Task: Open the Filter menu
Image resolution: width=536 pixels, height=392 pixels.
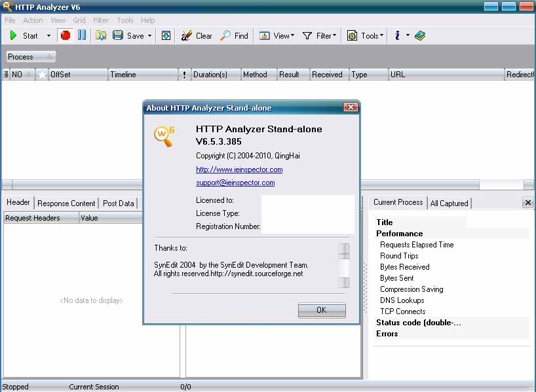Action: click(x=101, y=20)
